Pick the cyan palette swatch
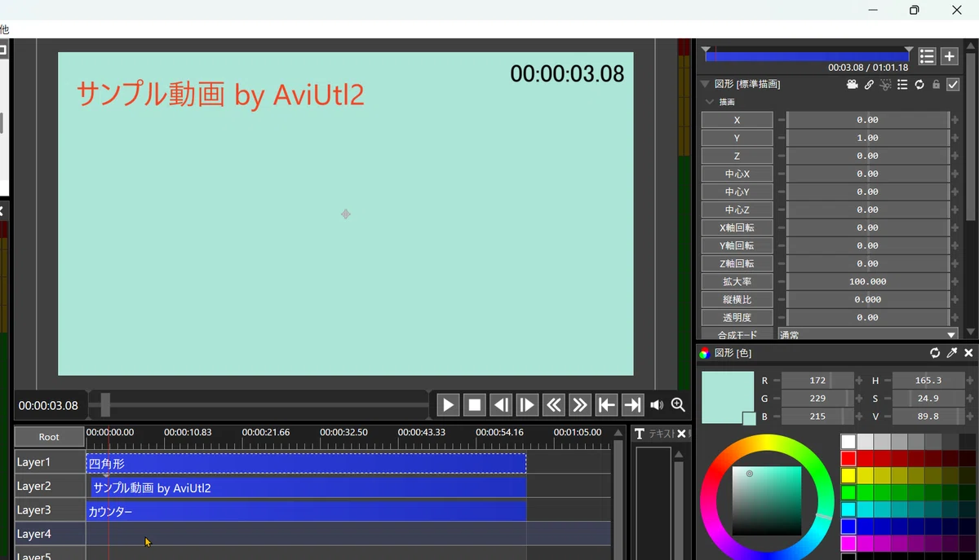The height and width of the screenshot is (560, 979). click(x=848, y=509)
